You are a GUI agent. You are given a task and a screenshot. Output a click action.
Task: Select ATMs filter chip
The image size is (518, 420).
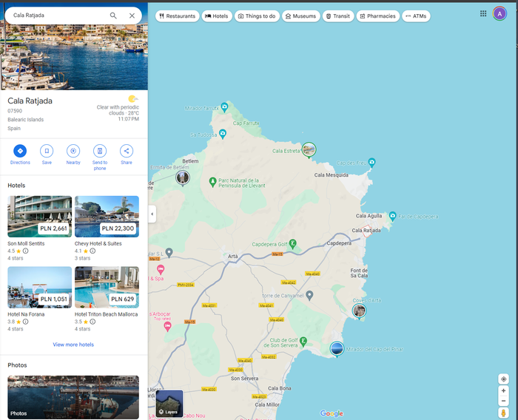coord(416,16)
